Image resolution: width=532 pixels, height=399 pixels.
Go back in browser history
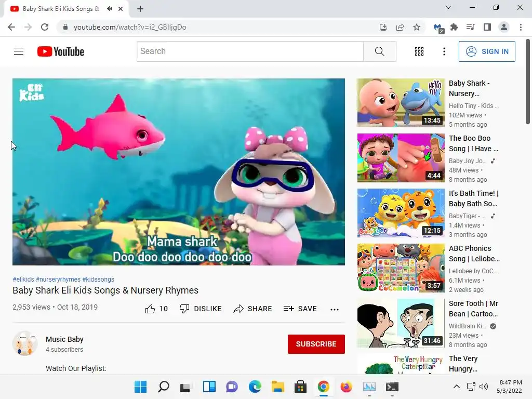pos(11,27)
